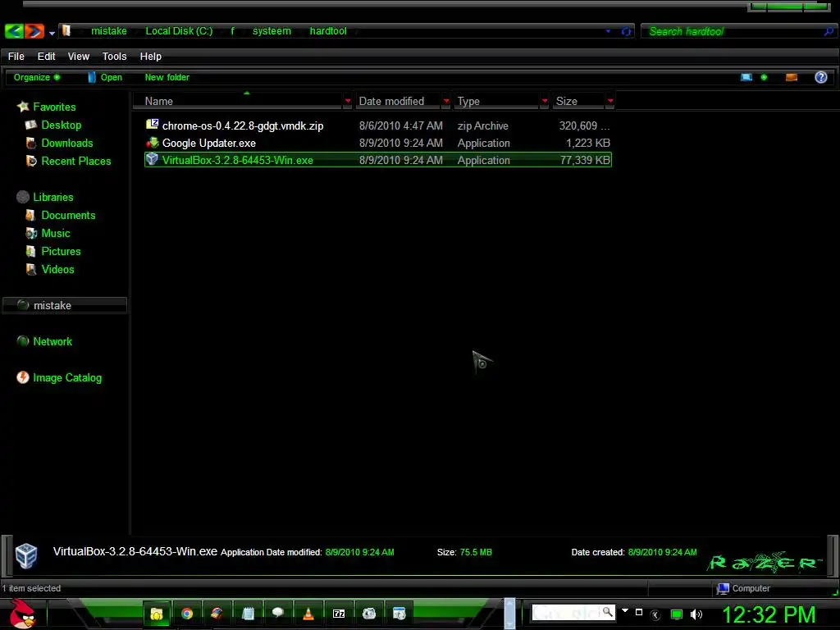Toggle the preview pane

point(792,77)
